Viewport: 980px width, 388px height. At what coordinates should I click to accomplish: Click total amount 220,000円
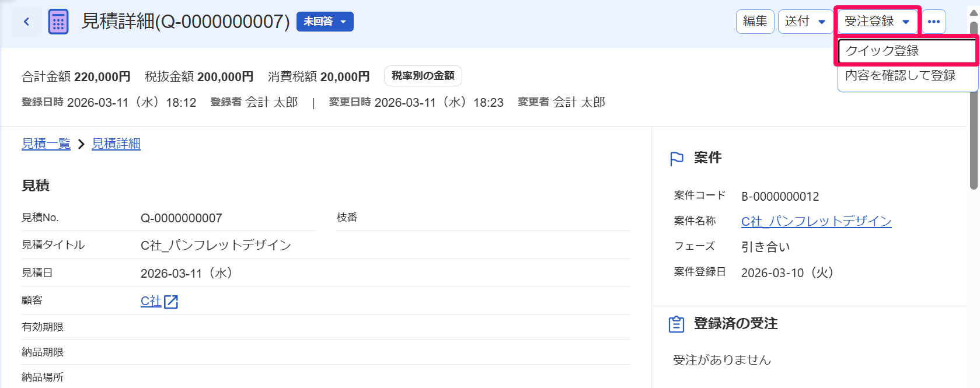[102, 76]
